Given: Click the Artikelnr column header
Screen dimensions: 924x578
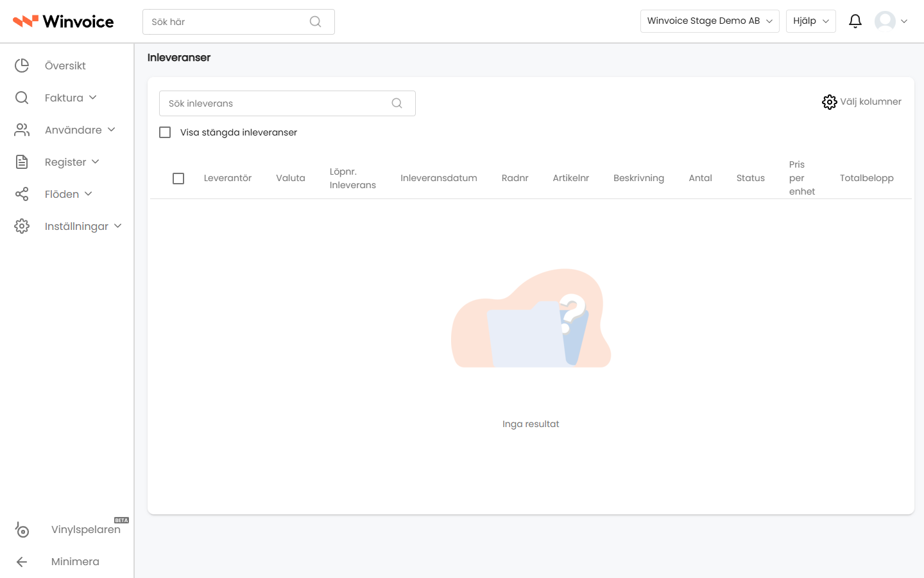Looking at the screenshot, I should pyautogui.click(x=571, y=179).
